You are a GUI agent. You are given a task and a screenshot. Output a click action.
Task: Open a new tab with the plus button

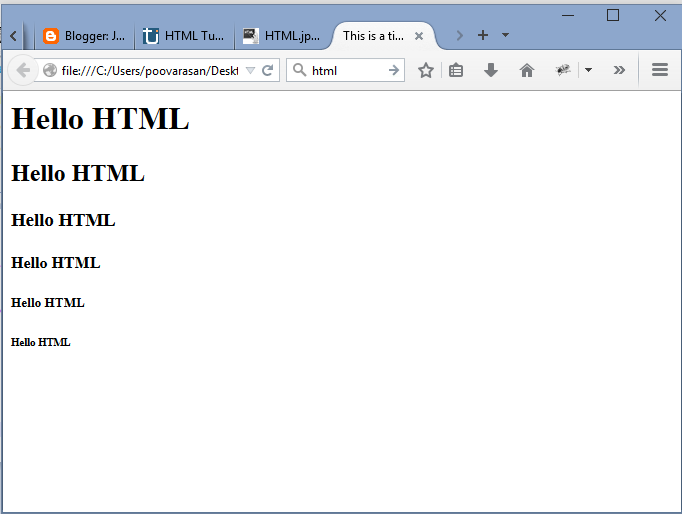(x=483, y=35)
